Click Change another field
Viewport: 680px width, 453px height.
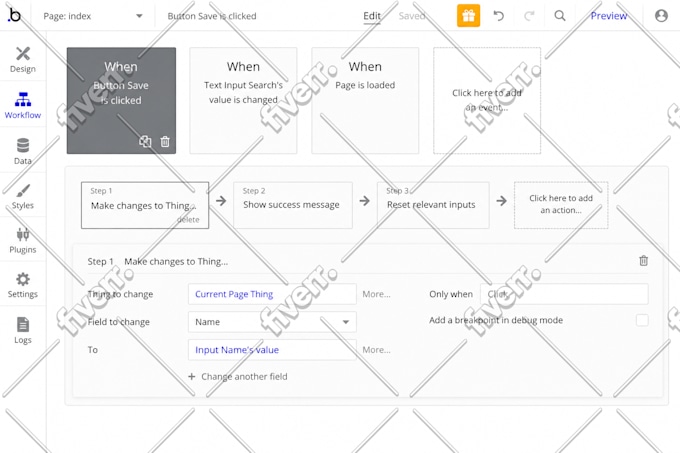click(238, 377)
